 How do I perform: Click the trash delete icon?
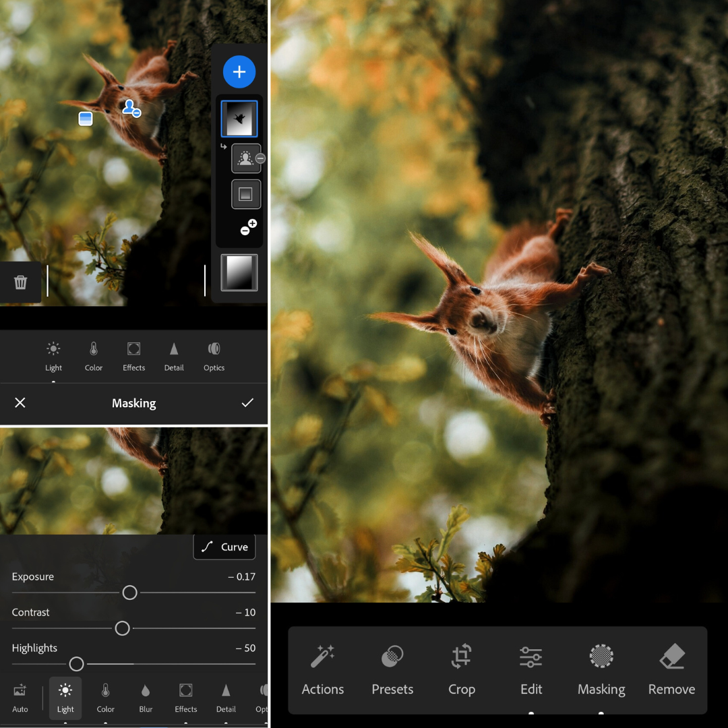[x=21, y=282]
